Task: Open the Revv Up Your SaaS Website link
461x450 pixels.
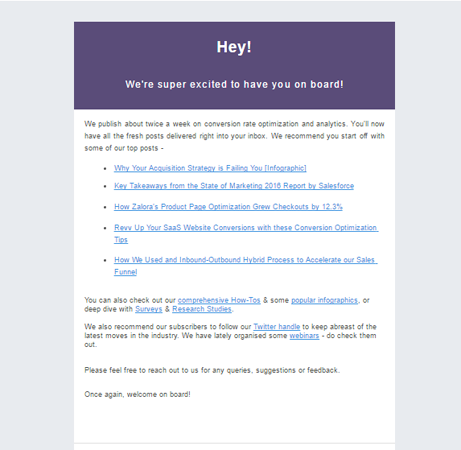Action: (246, 228)
